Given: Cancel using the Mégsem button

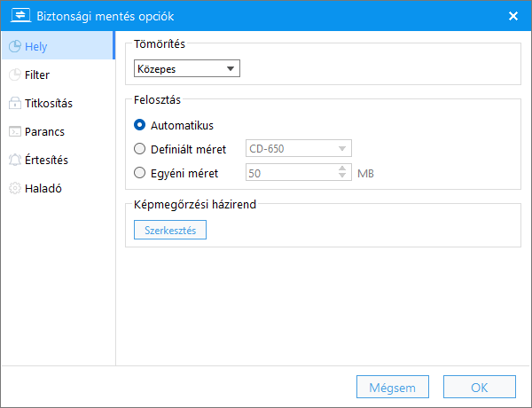Looking at the screenshot, I should 393,387.
